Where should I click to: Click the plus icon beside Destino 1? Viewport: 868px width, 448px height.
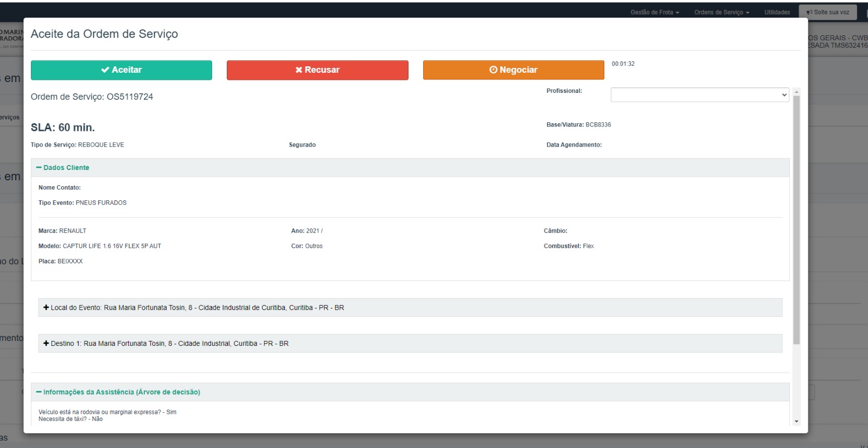(46, 343)
